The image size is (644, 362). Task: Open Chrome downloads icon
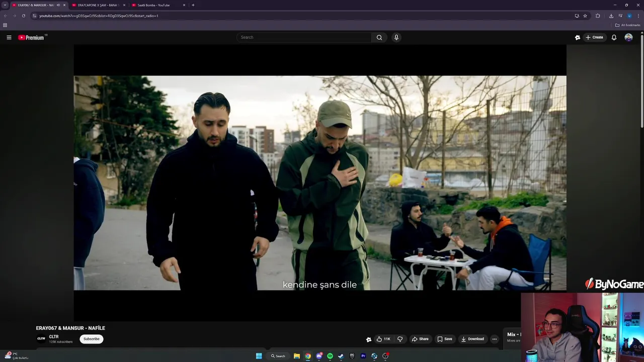[611, 16]
